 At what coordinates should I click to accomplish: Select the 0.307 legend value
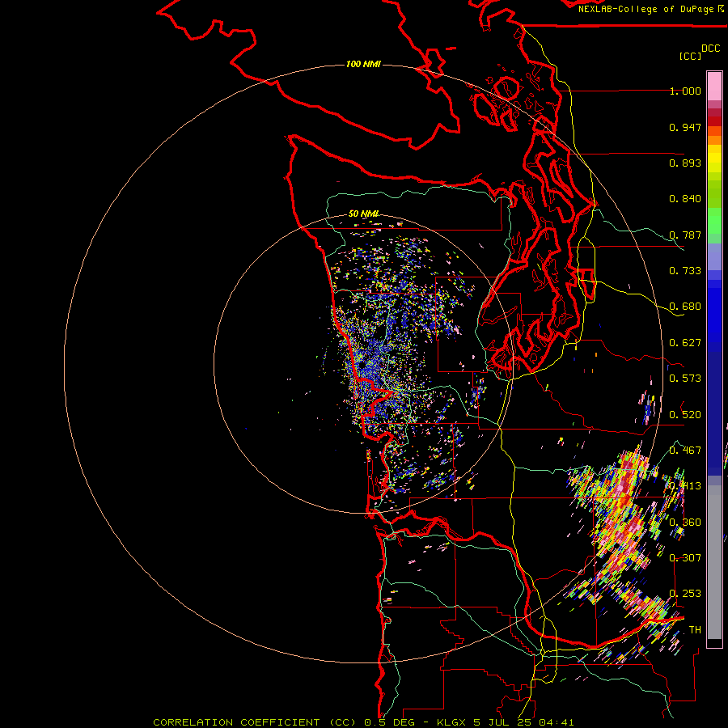[685, 558]
